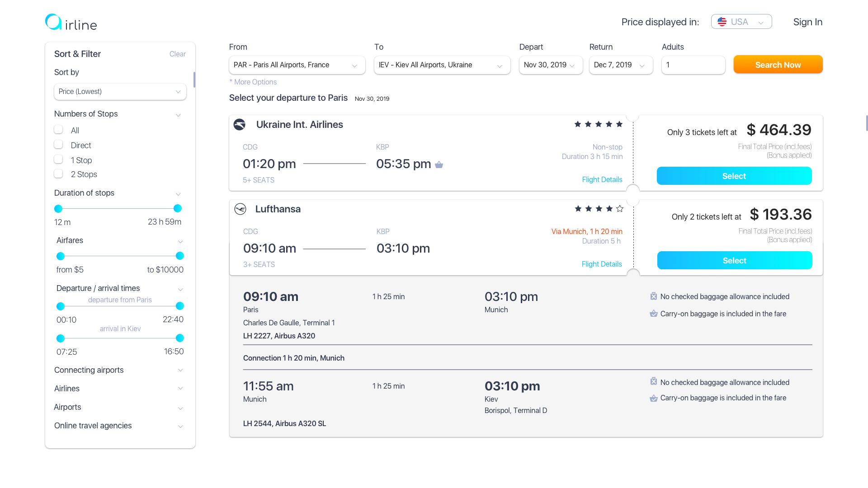Click 'LH 2227, Airbus A320' flight text
868x488 pixels.
click(279, 336)
